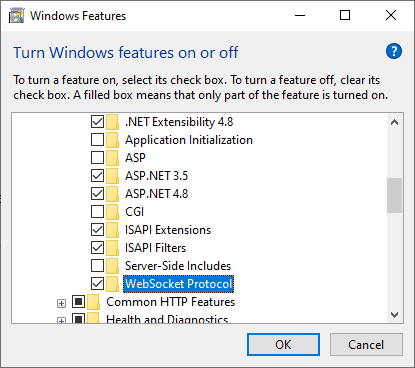Image resolution: width=415 pixels, height=368 pixels.
Task: Select the highlighted WebSocket Protocol label
Action: [178, 284]
